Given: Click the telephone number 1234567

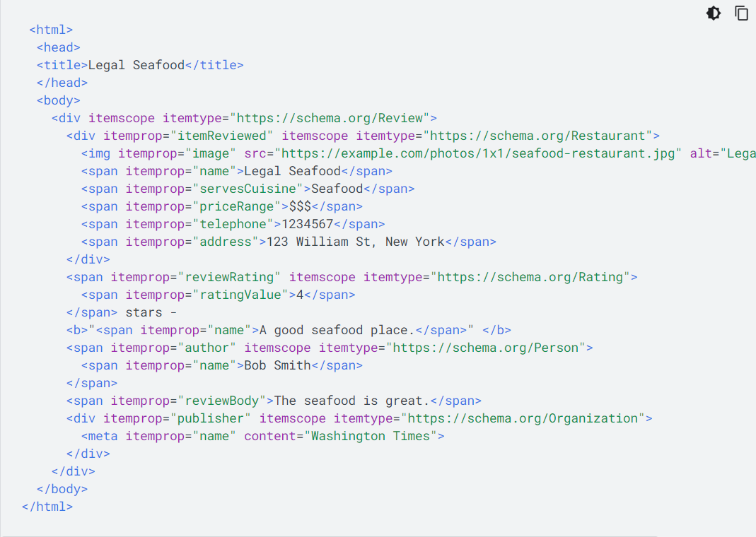Looking at the screenshot, I should [307, 224].
